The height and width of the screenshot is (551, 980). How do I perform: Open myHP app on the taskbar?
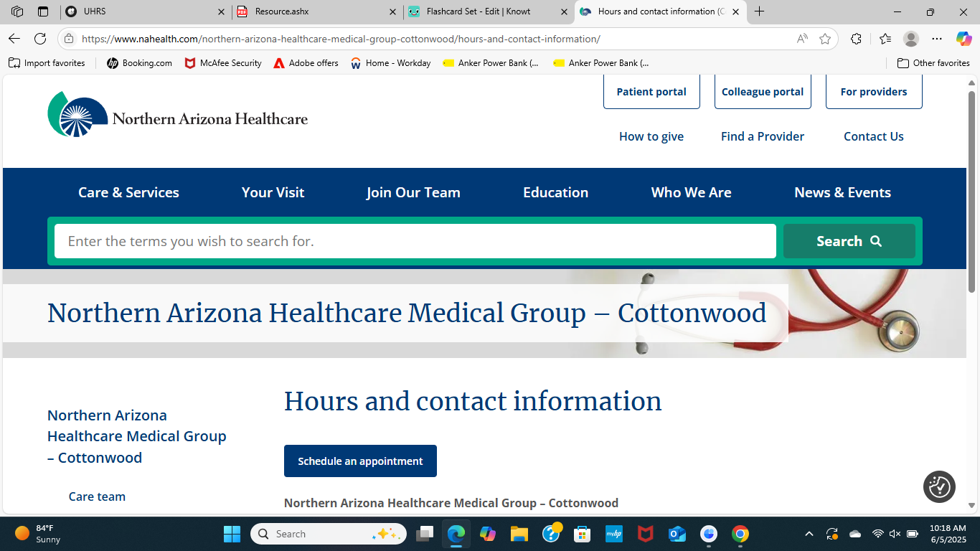(x=614, y=534)
